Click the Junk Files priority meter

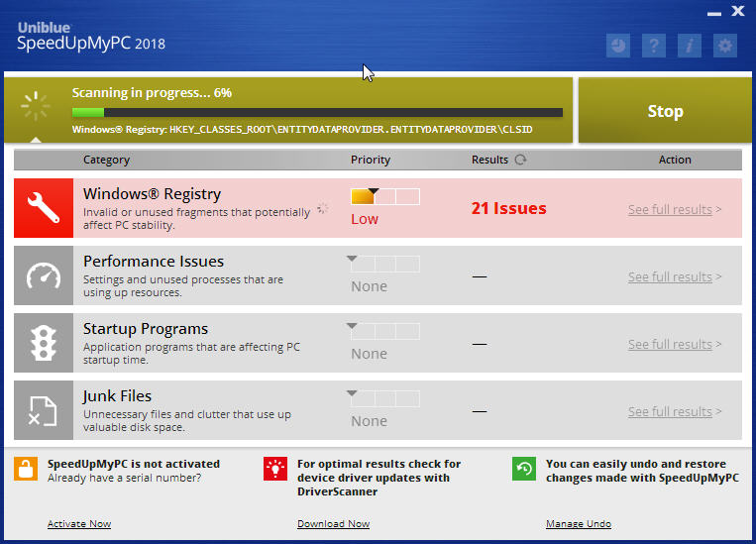coord(383,399)
